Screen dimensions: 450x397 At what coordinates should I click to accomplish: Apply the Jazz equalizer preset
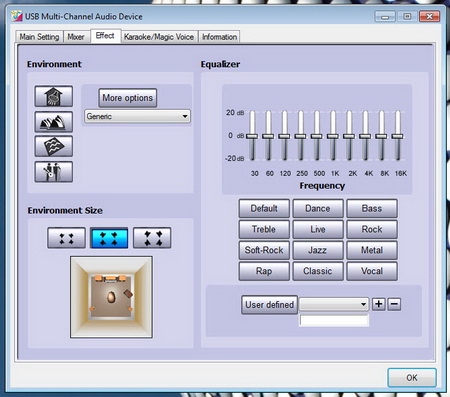click(318, 250)
